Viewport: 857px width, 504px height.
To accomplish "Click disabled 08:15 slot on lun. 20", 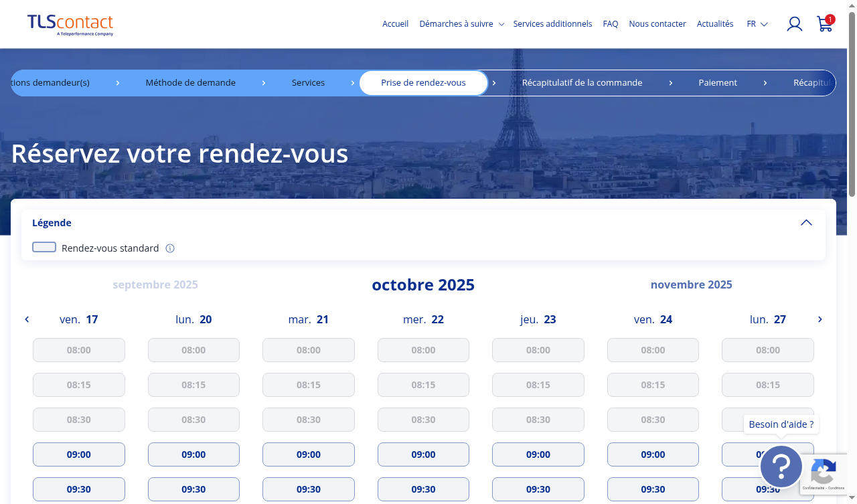I will tap(193, 385).
